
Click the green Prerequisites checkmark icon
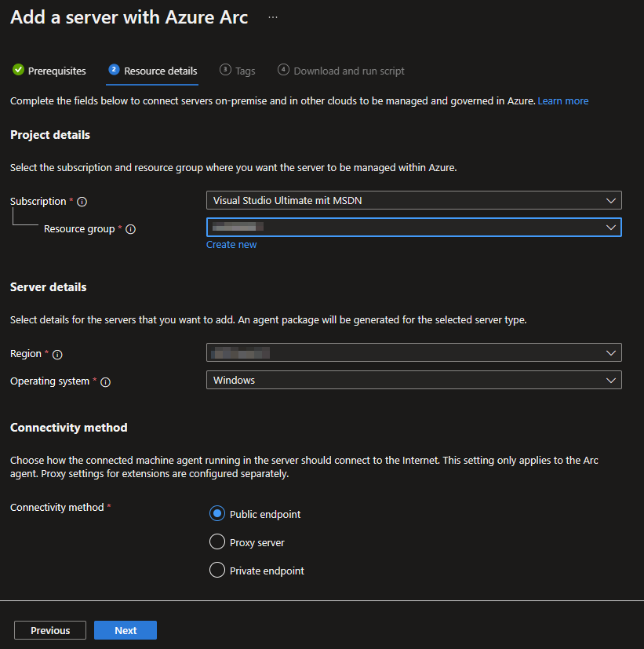[18, 70]
